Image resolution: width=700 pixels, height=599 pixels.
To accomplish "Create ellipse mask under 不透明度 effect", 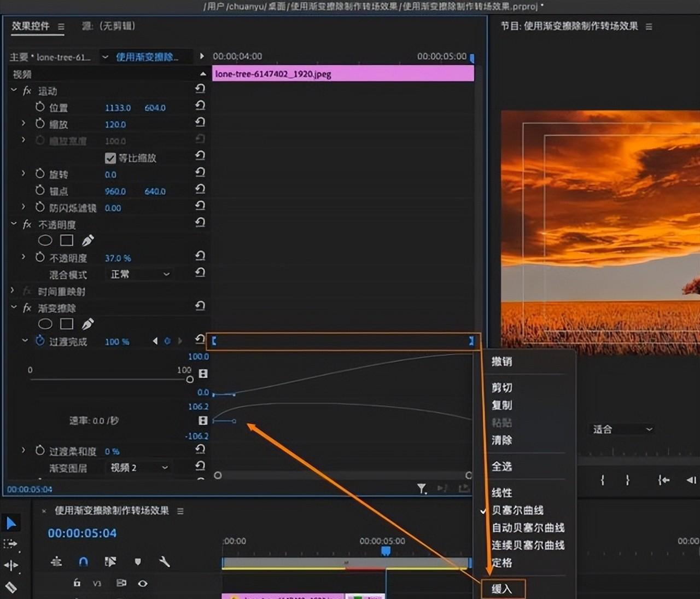I will [45, 240].
